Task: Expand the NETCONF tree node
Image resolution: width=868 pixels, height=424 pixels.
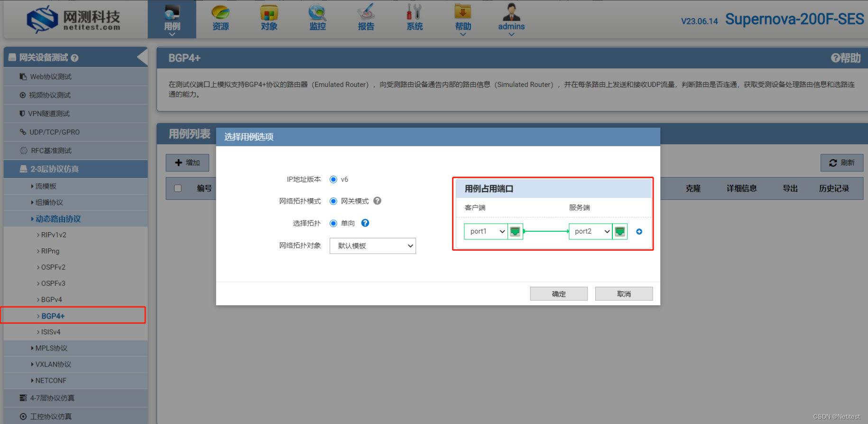Action: [x=75, y=381]
